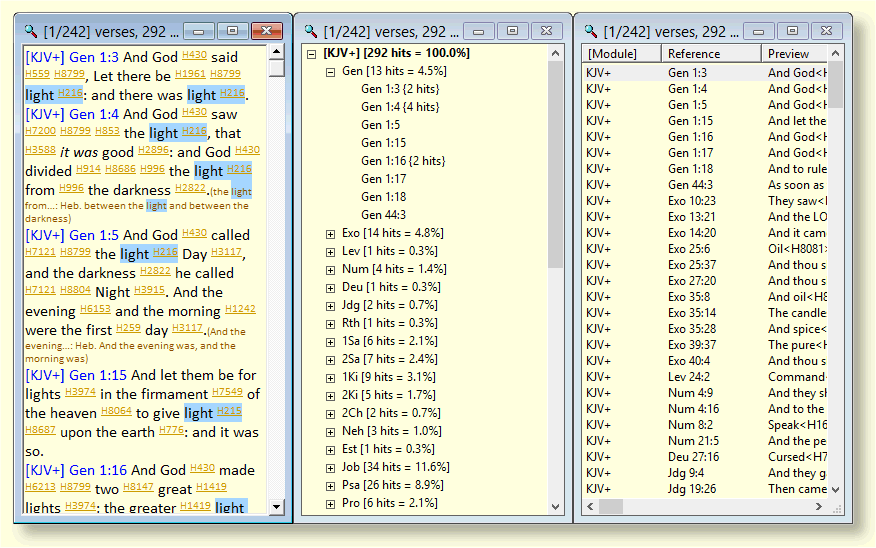Viewport: 876px width, 548px height.
Task: Open the [KJV+] Gen 1:16 verse link
Action: (x=76, y=470)
